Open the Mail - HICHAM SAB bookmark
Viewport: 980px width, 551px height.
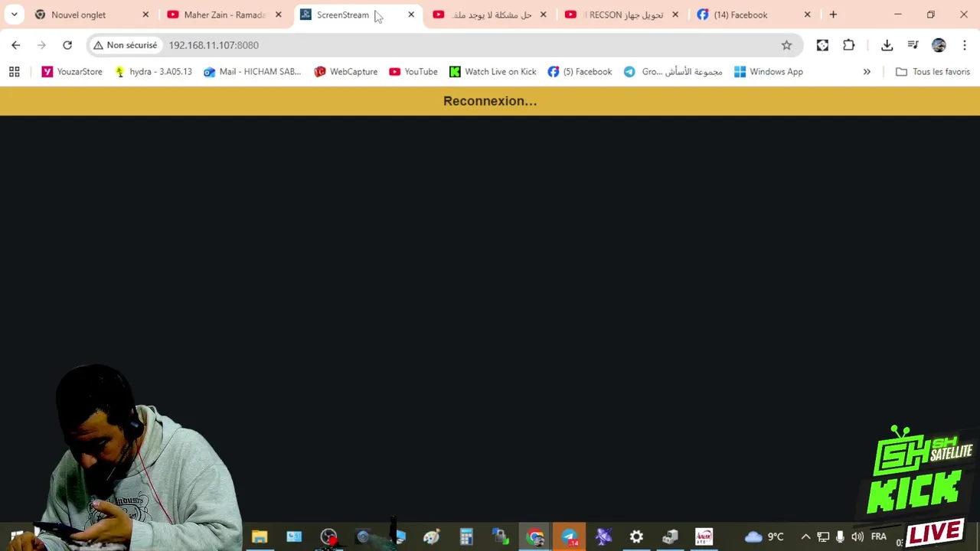[253, 72]
